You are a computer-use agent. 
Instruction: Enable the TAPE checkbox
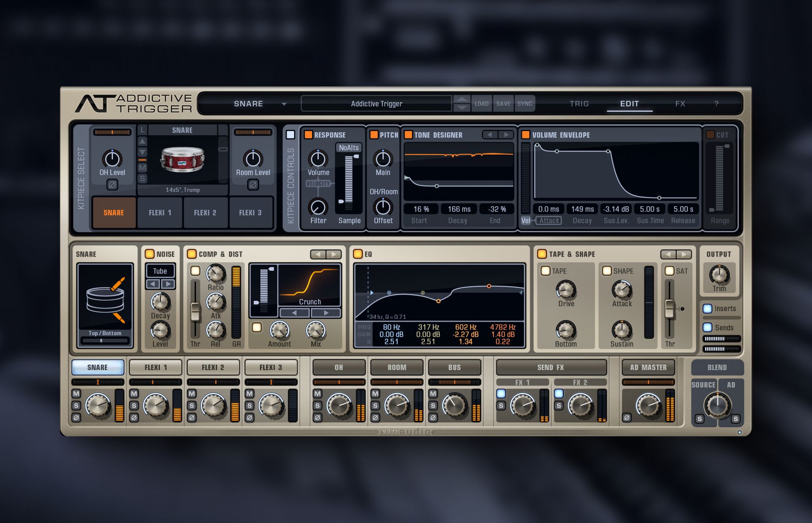[x=546, y=270]
